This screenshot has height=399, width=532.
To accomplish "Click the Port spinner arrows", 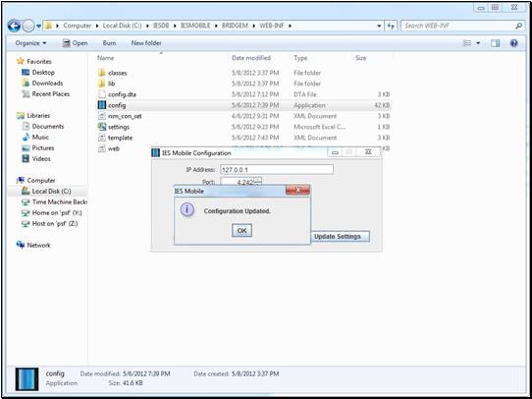I will click(258, 182).
